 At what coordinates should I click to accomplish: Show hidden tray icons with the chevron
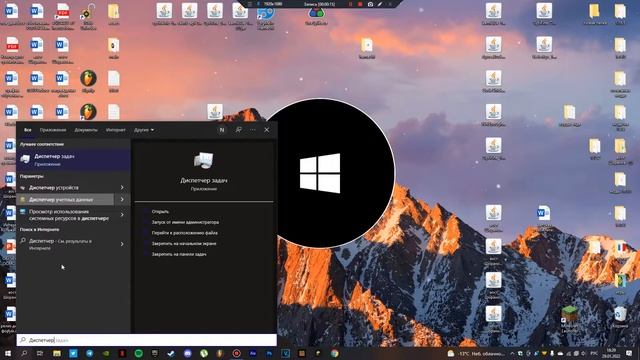coord(512,353)
